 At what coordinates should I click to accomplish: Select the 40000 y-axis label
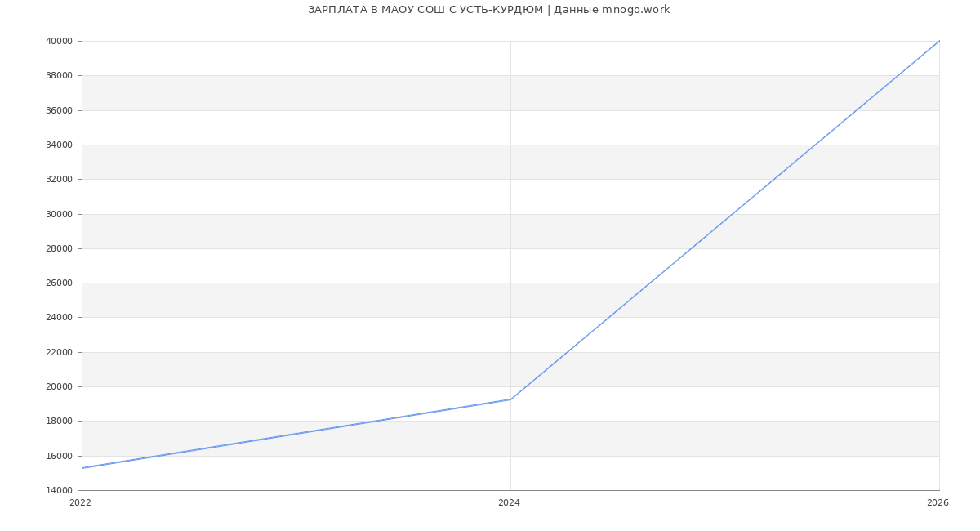click(x=60, y=41)
